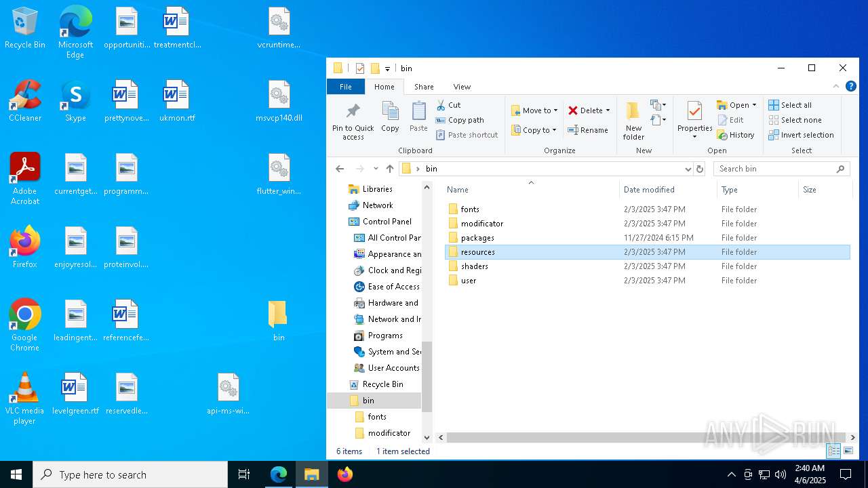Viewport: 868px width, 488px height.
Task: Select the Skype desktop icon
Action: (75, 100)
